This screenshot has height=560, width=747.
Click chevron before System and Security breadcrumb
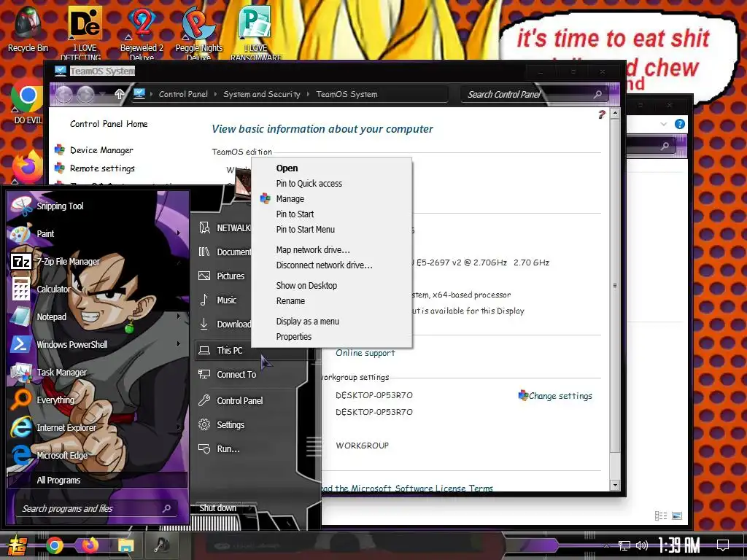[215, 94]
